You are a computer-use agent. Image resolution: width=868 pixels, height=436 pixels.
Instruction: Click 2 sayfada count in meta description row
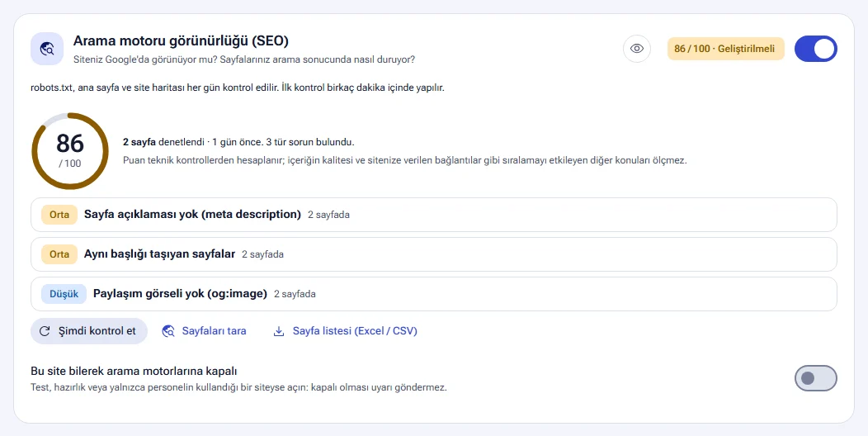pos(329,215)
